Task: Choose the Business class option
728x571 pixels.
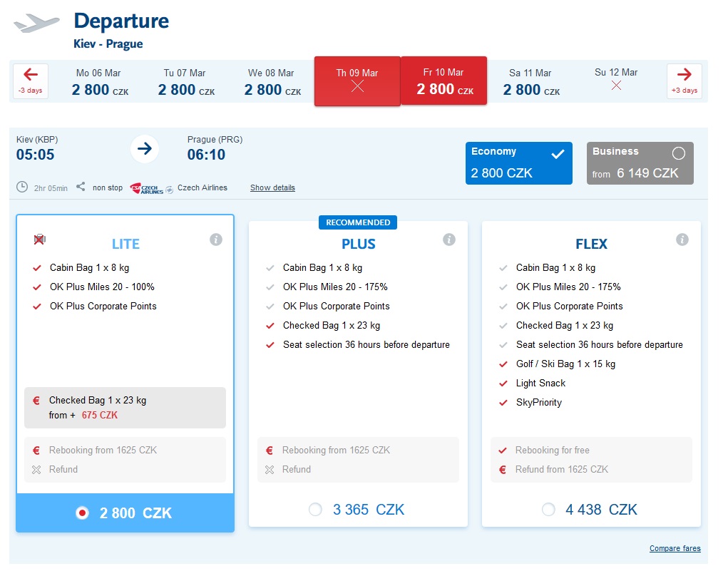Action: pos(640,163)
